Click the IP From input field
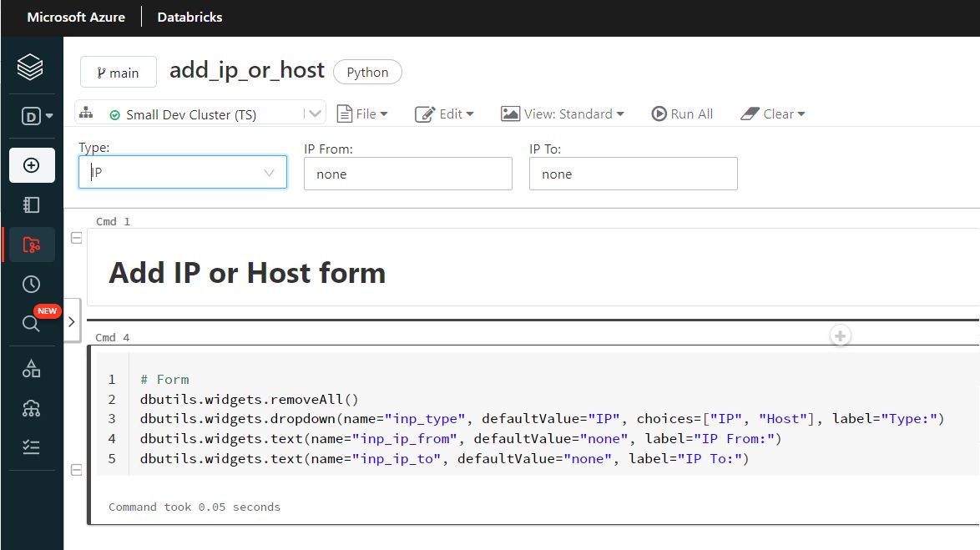This screenshot has width=980, height=550. (x=407, y=174)
